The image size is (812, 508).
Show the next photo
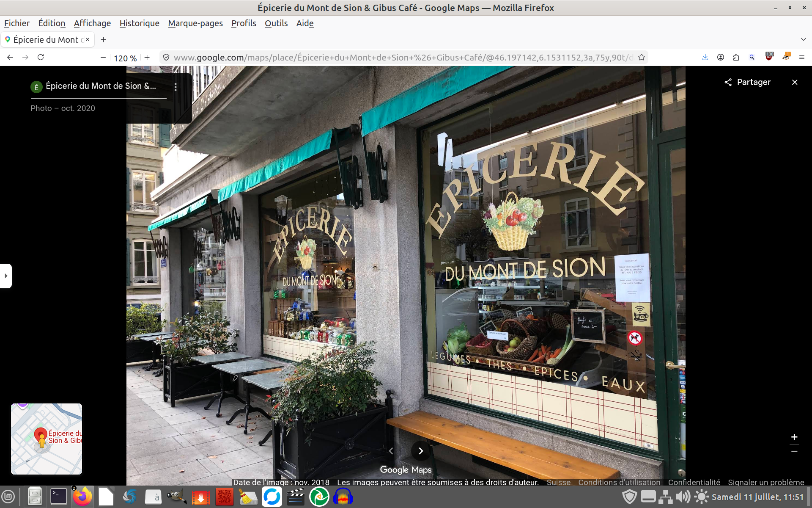pos(421,451)
